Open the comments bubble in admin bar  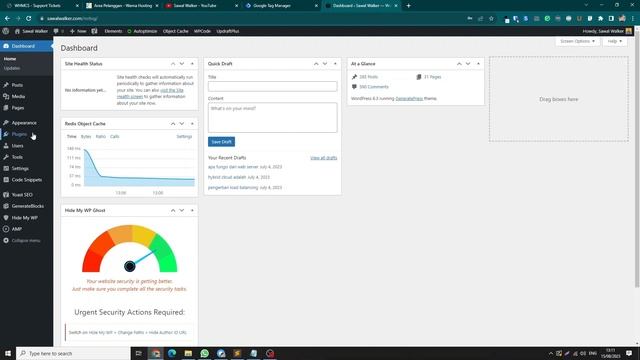pos(56,31)
